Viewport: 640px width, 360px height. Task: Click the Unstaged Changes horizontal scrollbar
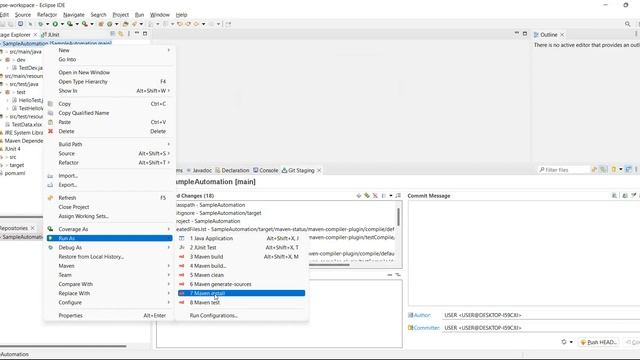pyautogui.click(x=329, y=265)
